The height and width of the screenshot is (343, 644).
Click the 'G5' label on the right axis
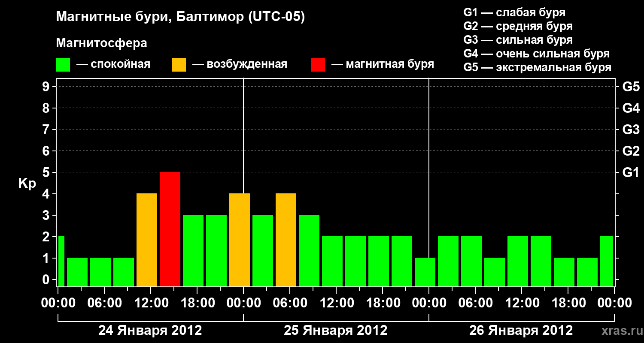pos(631,87)
